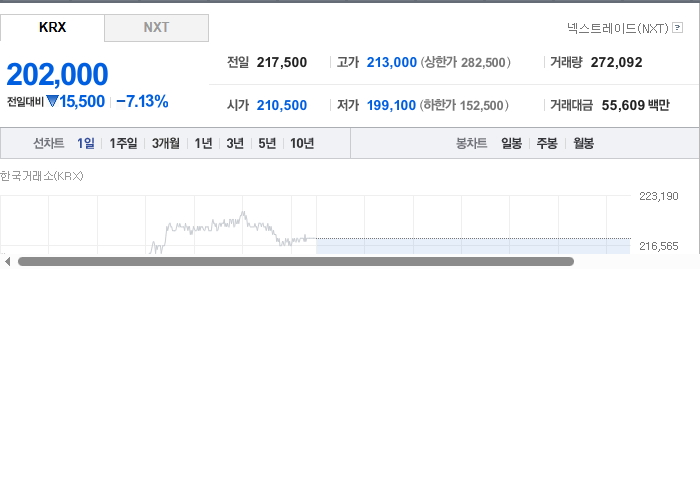Select the 3개월 line chart period
The image size is (700, 490).
pos(166,143)
